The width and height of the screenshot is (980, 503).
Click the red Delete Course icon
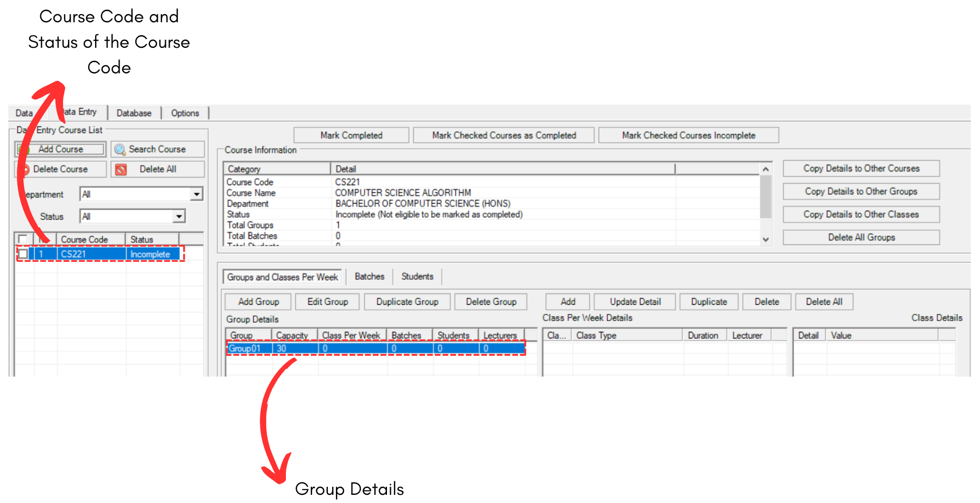25,169
